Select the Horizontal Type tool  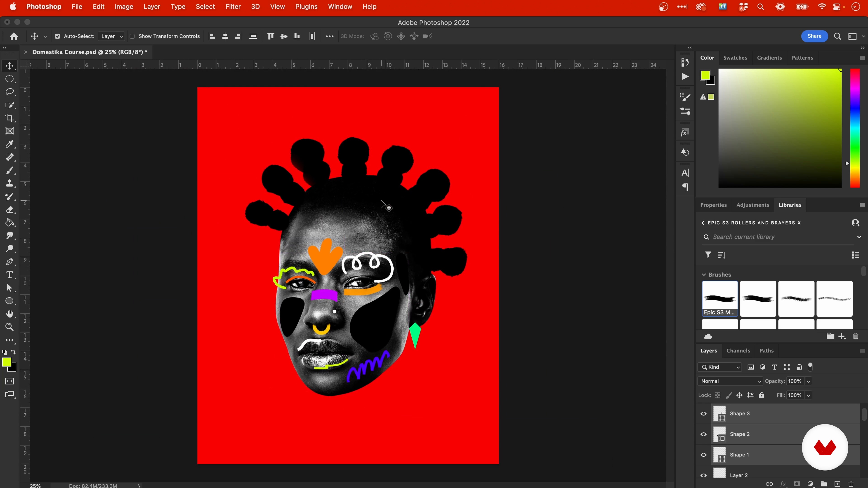tap(9, 275)
